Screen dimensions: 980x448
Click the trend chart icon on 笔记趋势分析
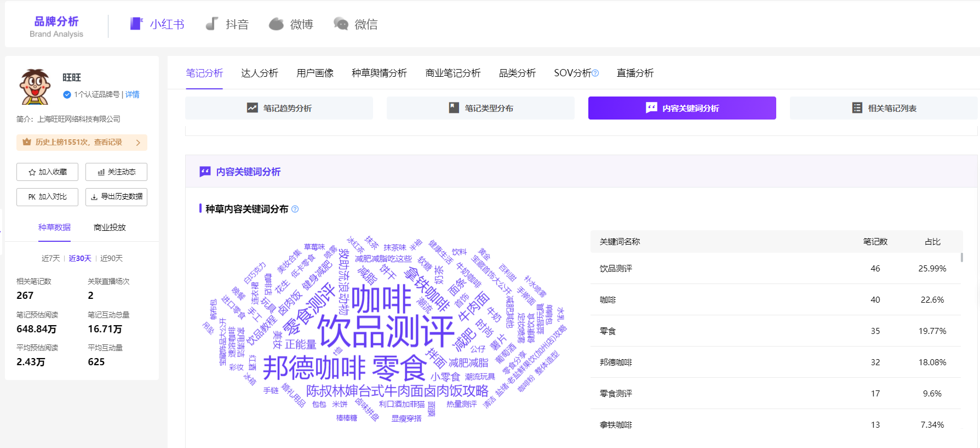pyautogui.click(x=252, y=108)
